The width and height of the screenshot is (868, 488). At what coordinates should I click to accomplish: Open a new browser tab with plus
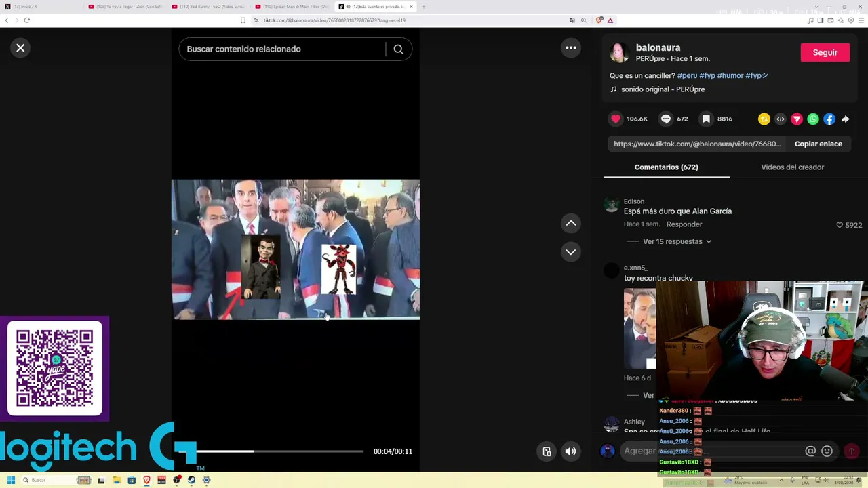click(424, 7)
